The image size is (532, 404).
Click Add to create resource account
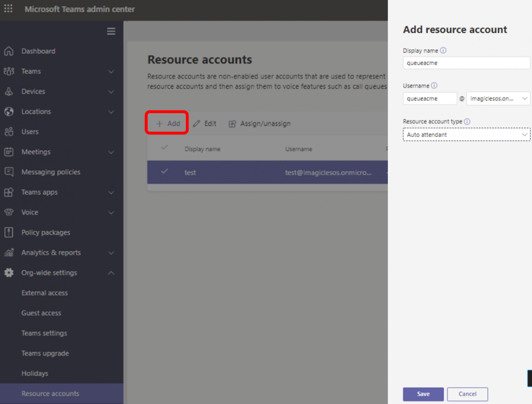pyautogui.click(x=168, y=124)
